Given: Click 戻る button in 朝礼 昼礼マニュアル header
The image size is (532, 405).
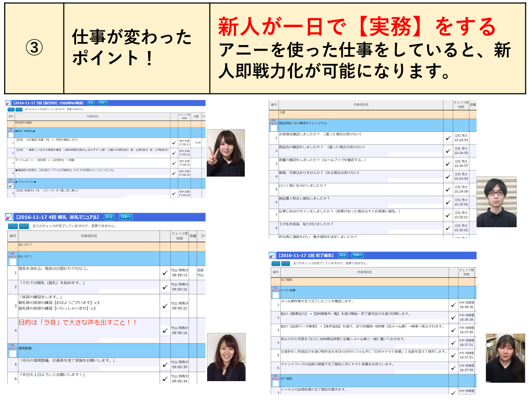Looking at the screenshot, I should tap(109, 217).
